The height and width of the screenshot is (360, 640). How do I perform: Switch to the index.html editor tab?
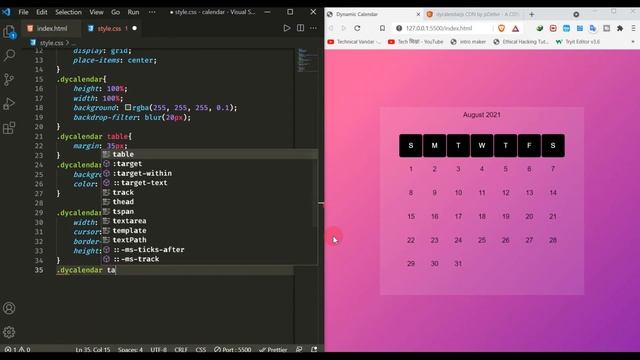pyautogui.click(x=51, y=28)
